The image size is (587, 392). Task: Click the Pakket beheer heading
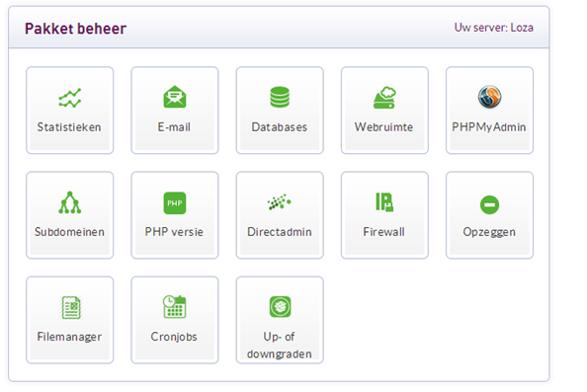click(x=76, y=29)
